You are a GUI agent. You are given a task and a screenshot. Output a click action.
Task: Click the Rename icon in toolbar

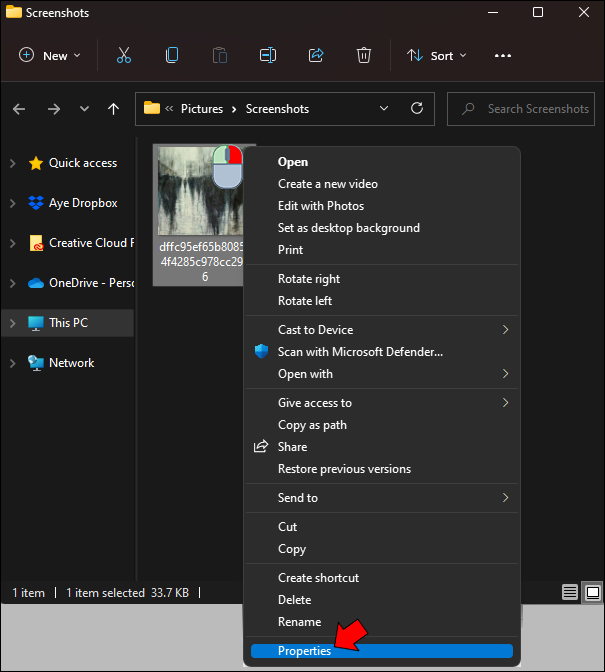[268, 56]
